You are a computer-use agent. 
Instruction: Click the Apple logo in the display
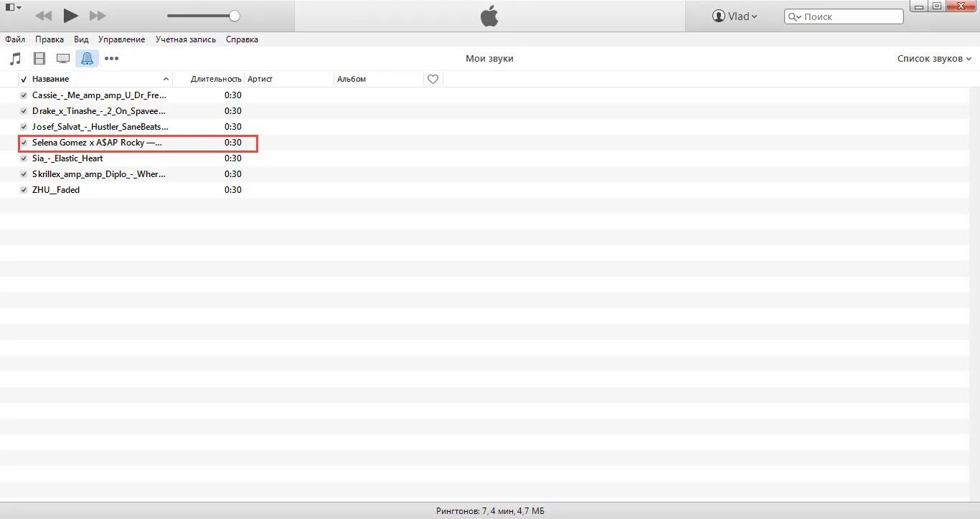pyautogui.click(x=489, y=16)
